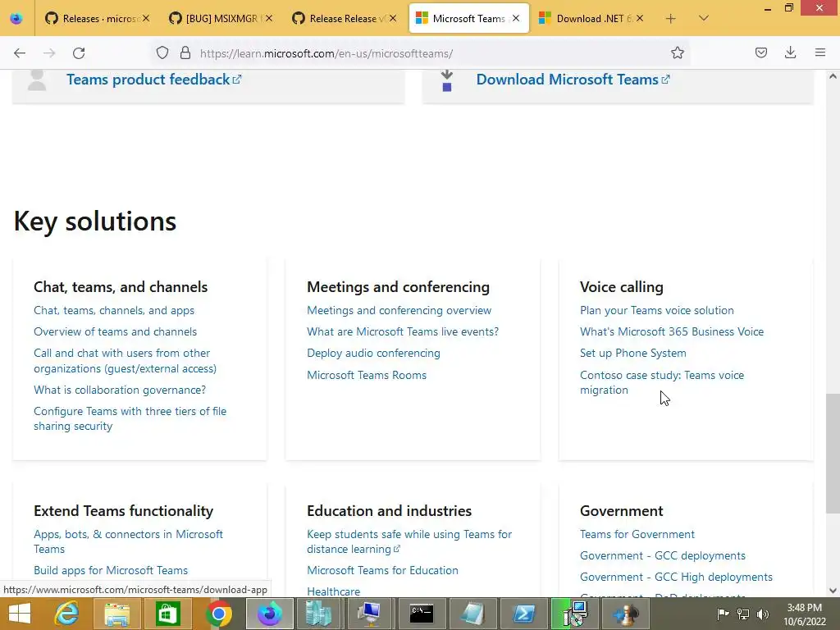This screenshot has height=630, width=840.
Task: Open Microsoft 365 Business Voice link
Action: tap(672, 331)
